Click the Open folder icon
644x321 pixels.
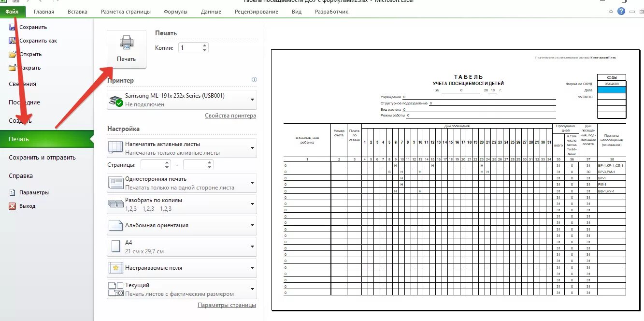[13, 55]
